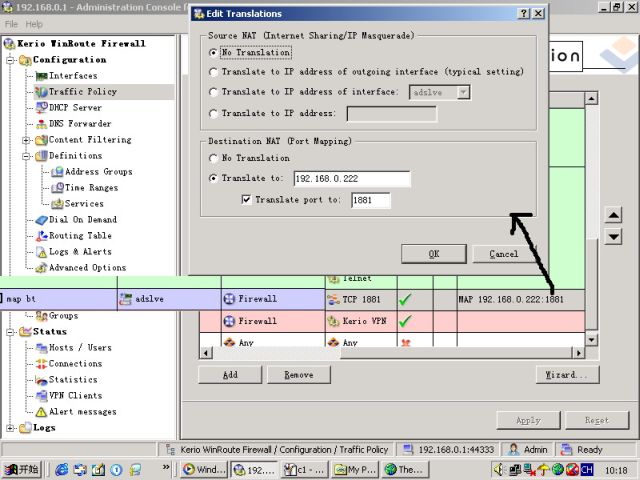Select the DNS Forwarder tree icon
This screenshot has height=480, width=640.
click(x=42, y=124)
